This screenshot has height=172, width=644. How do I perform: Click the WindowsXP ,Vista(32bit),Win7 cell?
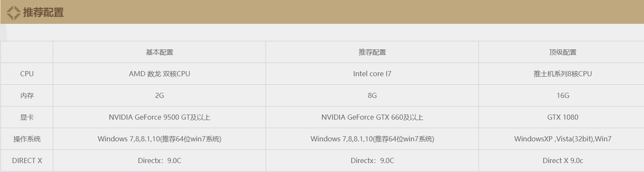(563, 139)
